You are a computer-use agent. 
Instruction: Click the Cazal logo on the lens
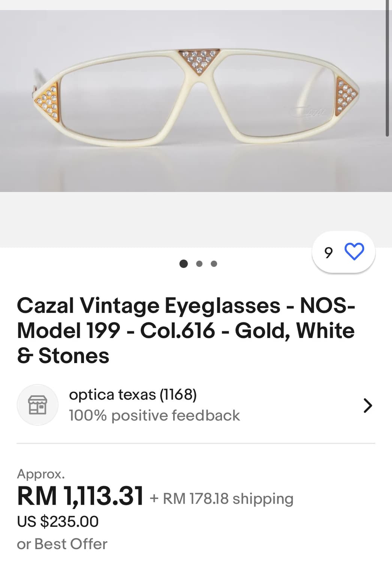click(x=309, y=111)
